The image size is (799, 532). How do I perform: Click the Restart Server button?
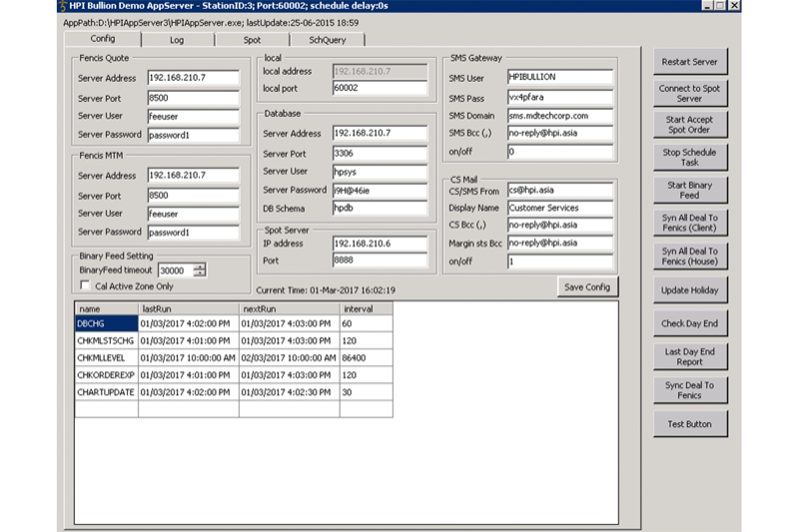(x=690, y=62)
